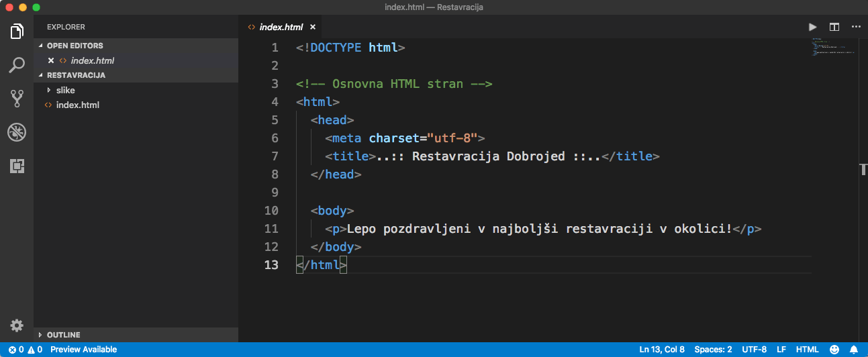The height and width of the screenshot is (357, 868).
Task: Open notifications bell in status bar
Action: 854,350
